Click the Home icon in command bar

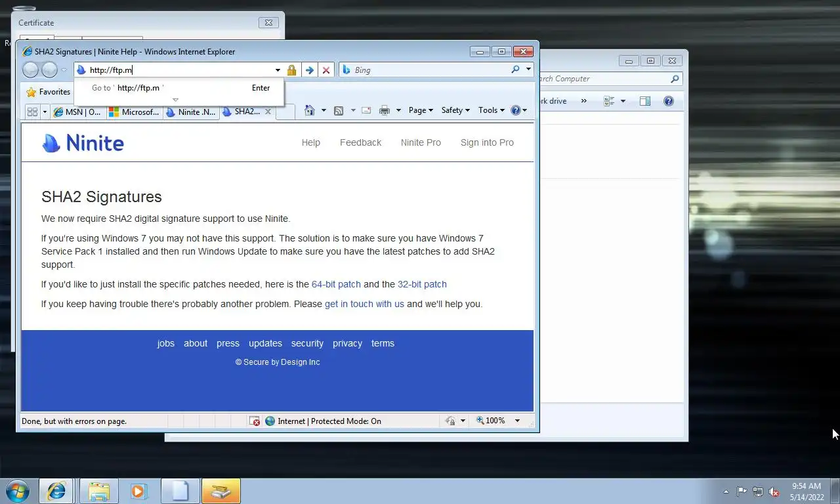(x=310, y=110)
